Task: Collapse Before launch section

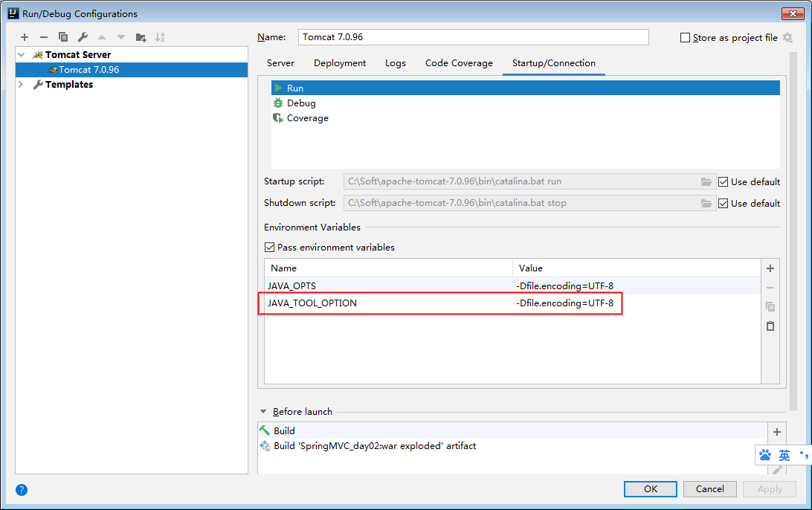Action: coord(263,412)
